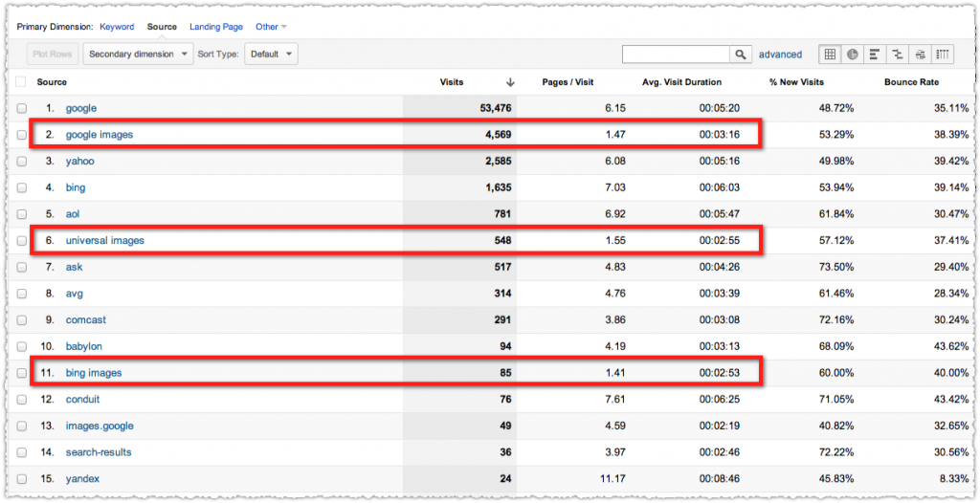Open the Secondary dimension dropdown

click(x=138, y=54)
